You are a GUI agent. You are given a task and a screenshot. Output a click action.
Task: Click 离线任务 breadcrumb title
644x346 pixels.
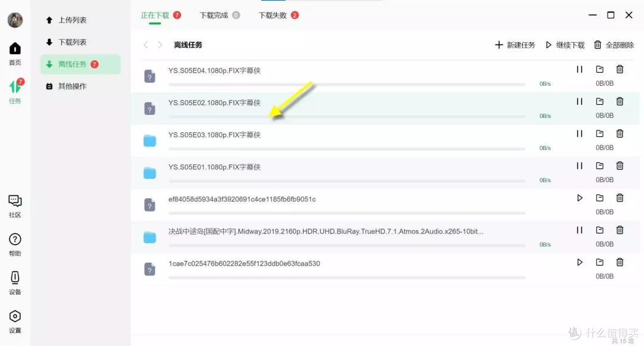tap(188, 45)
